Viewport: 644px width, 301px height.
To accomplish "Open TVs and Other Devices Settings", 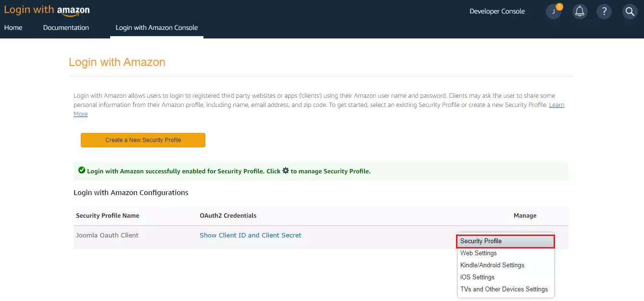I will 504,289.
